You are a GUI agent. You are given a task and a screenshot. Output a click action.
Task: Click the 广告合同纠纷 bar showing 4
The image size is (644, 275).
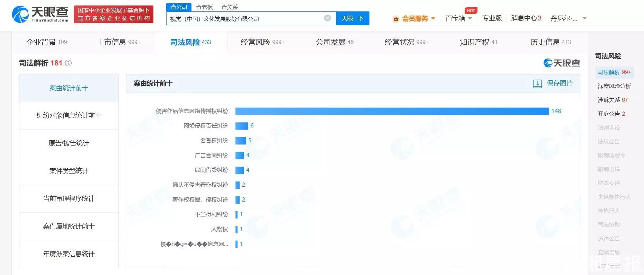pyautogui.click(x=240, y=156)
